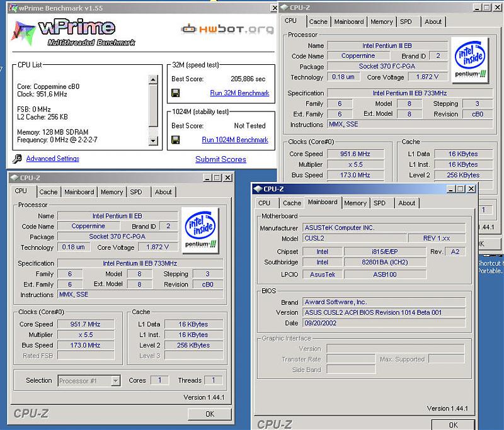Open the About tab in the bottom-left CPU-Z window

163,192
